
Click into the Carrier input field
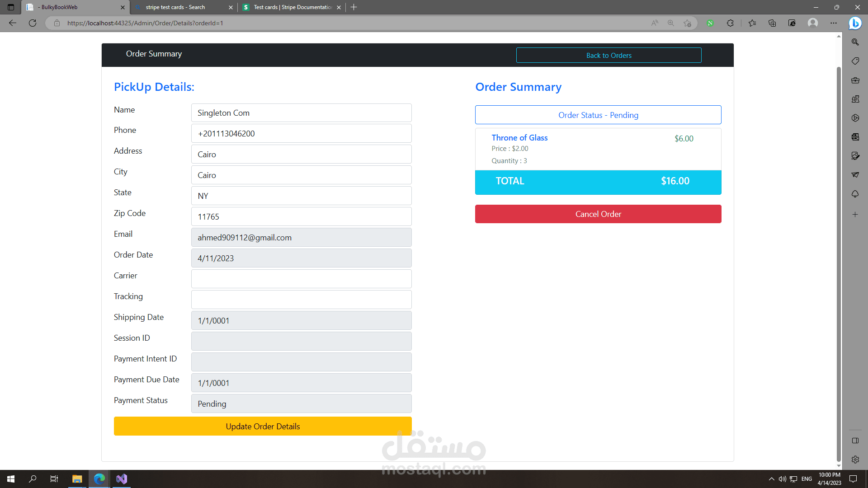click(x=301, y=279)
